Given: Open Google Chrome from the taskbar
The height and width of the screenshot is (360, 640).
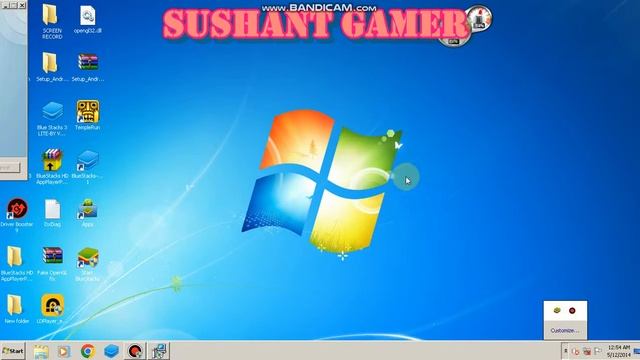Looking at the screenshot, I should 87,351.
